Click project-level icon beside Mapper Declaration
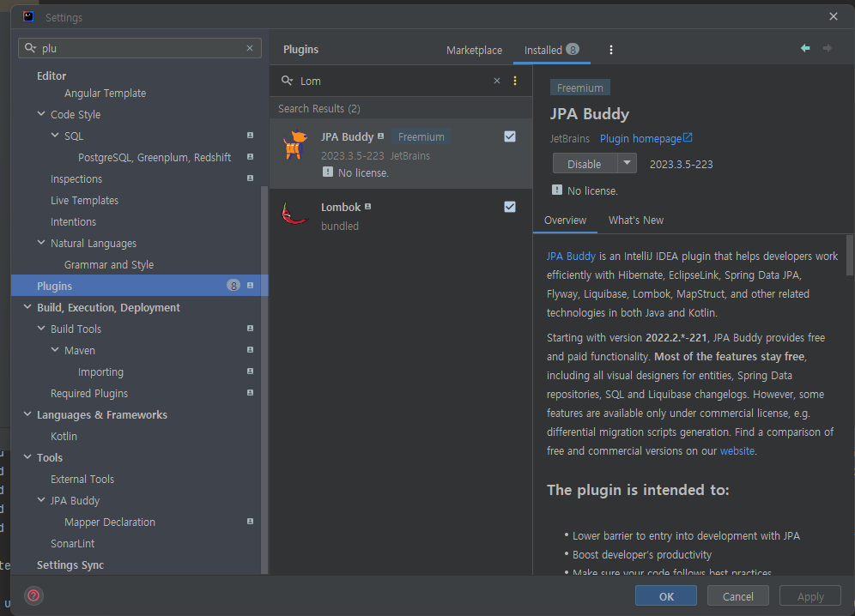 pyautogui.click(x=250, y=522)
